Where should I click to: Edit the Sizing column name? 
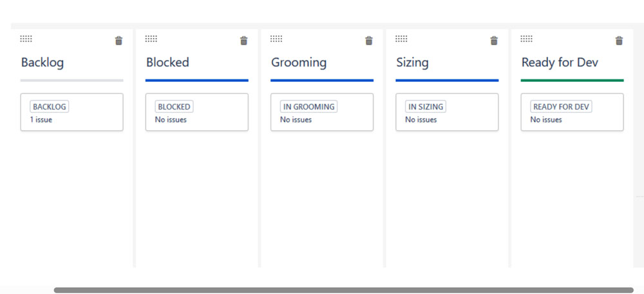coord(412,63)
